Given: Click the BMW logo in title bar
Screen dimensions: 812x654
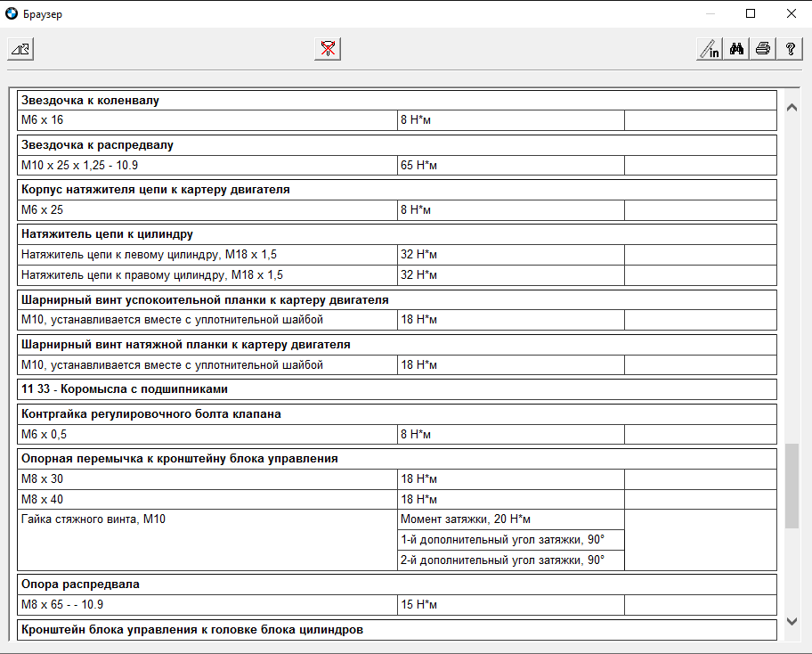Looking at the screenshot, I should pos(11,14).
